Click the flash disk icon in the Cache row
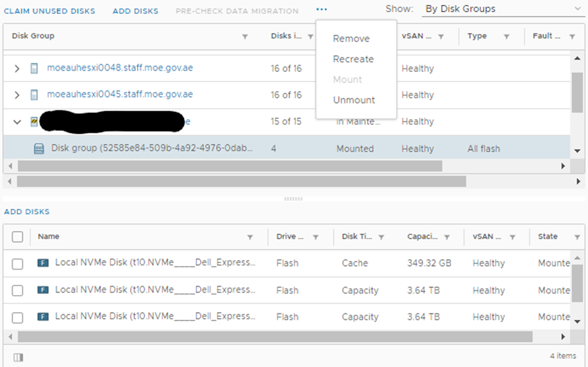The height and width of the screenshot is (367, 588). 43,263
